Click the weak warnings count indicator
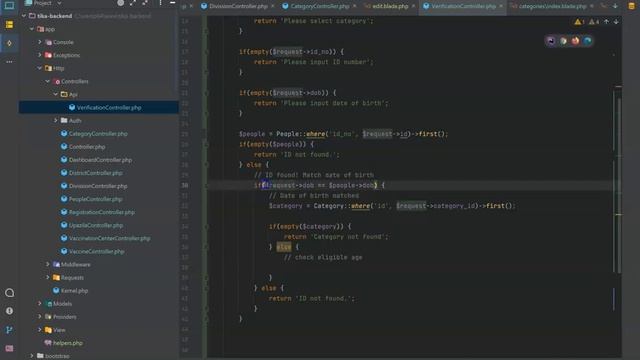The image size is (640, 360). (594, 22)
